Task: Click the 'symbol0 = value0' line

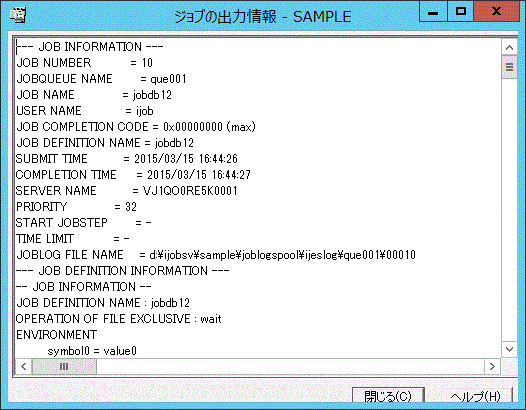Action: tap(92, 351)
